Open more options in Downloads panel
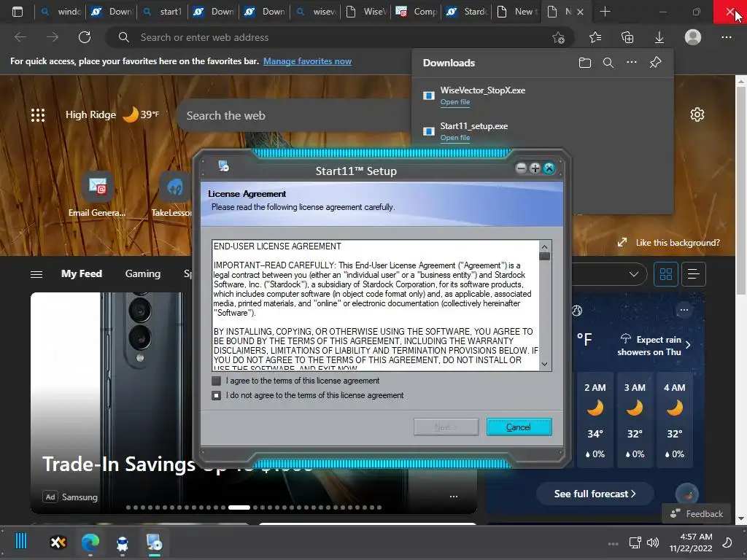This screenshot has height=560, width=747. coord(632,63)
